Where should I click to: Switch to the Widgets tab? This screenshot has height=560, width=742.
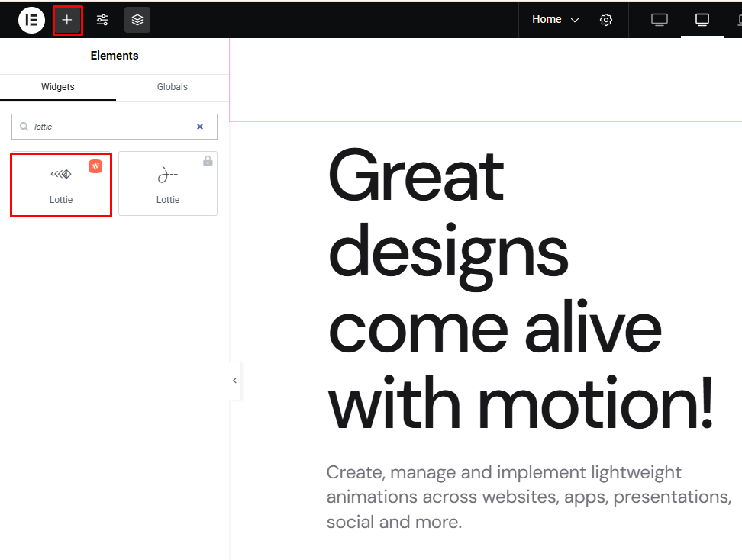pyautogui.click(x=58, y=87)
